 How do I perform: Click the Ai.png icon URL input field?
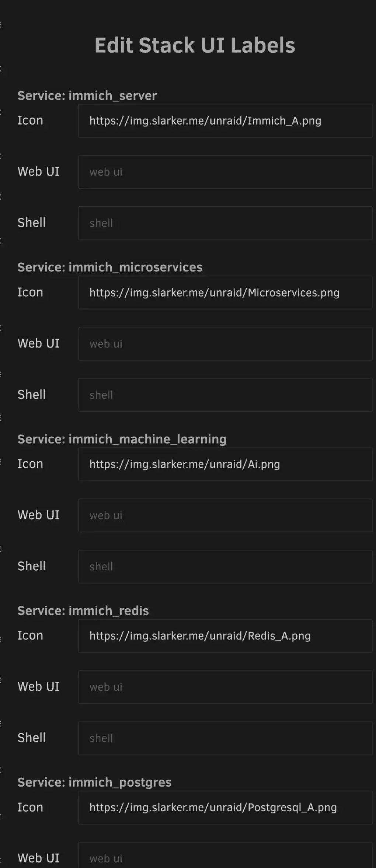click(225, 464)
